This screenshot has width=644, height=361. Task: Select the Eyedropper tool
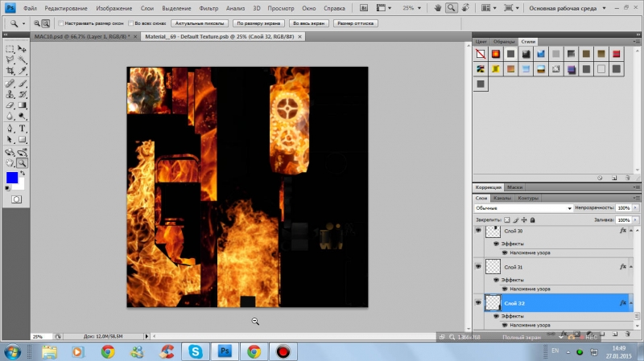pyautogui.click(x=23, y=71)
